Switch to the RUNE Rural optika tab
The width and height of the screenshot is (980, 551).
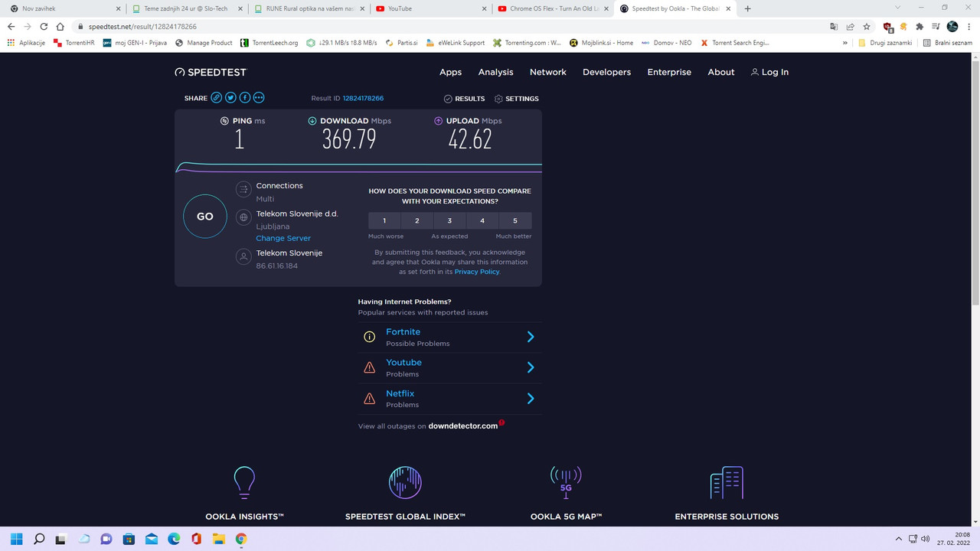point(310,8)
